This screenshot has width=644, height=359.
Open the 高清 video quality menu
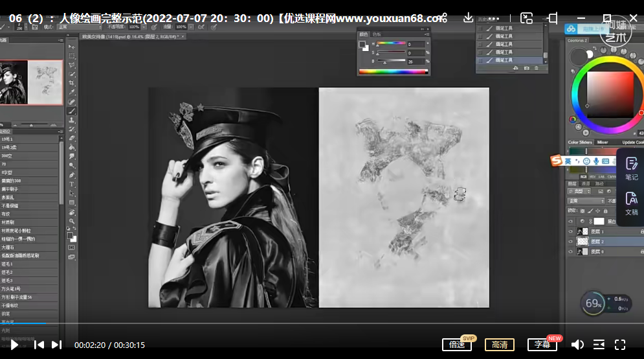click(500, 345)
